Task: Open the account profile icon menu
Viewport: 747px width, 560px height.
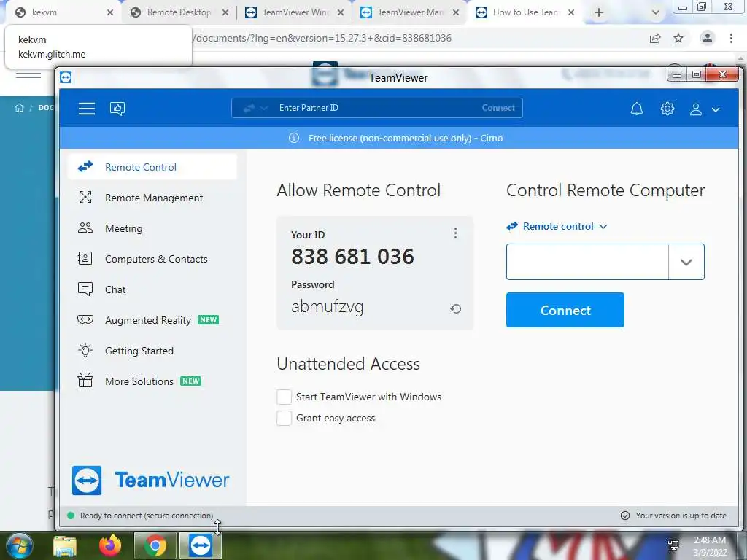Action: (x=696, y=109)
